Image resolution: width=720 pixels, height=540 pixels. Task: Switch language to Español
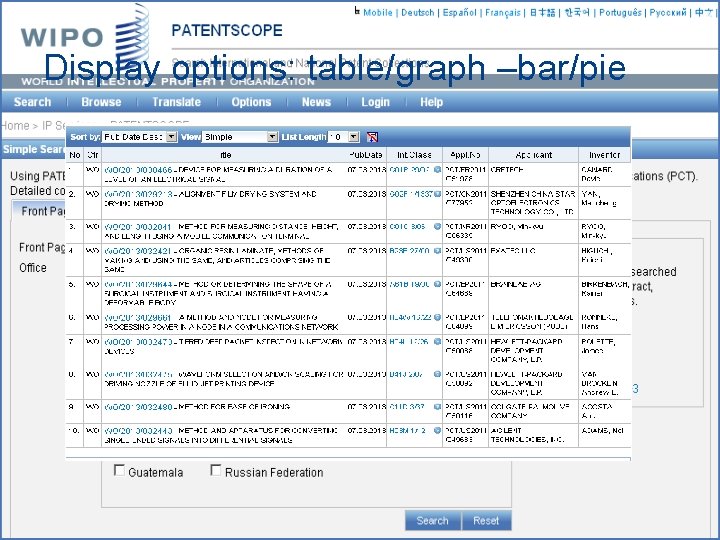(459, 13)
